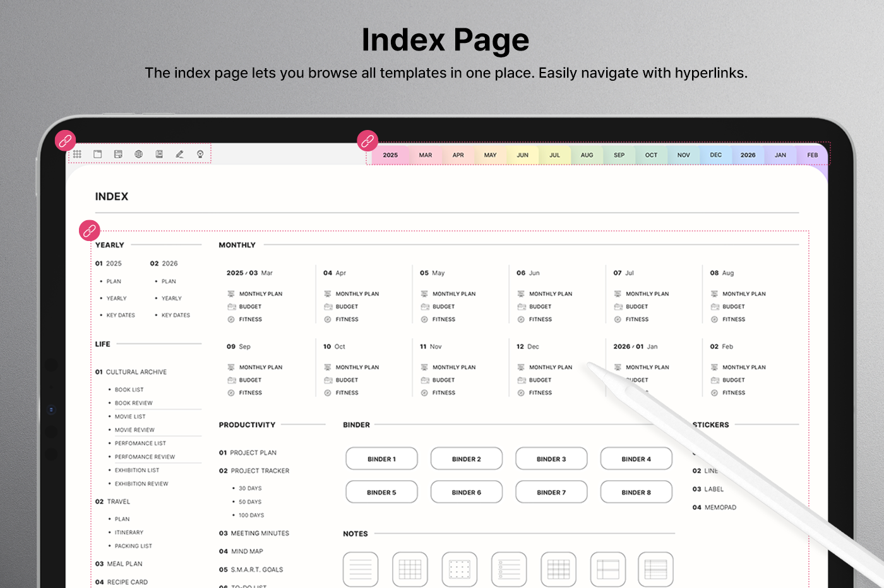The width and height of the screenshot is (884, 588).
Task: Click the pink link badge beside Yearly
Action: point(90,230)
